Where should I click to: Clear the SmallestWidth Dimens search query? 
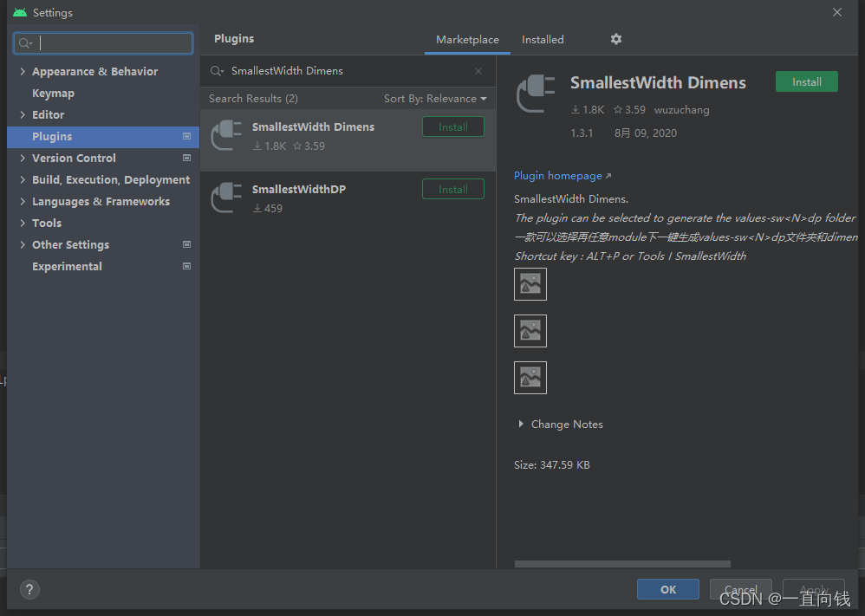point(478,70)
